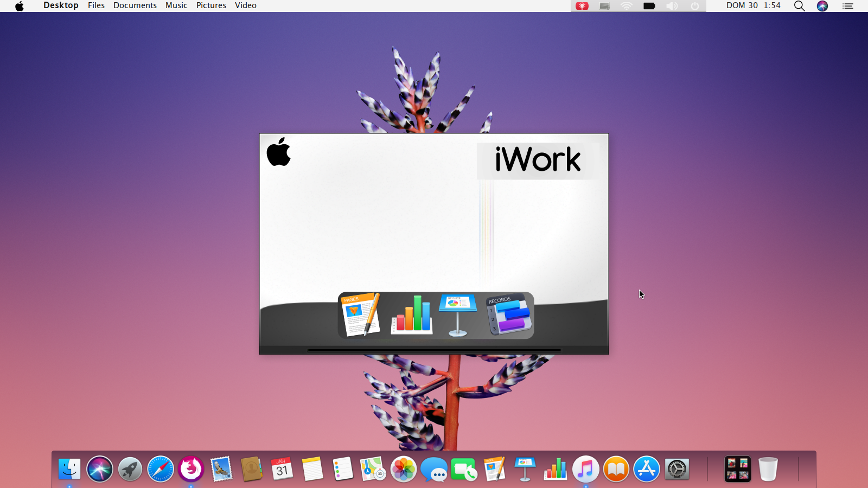Click the red lightbulb menu bar icon

coord(582,6)
